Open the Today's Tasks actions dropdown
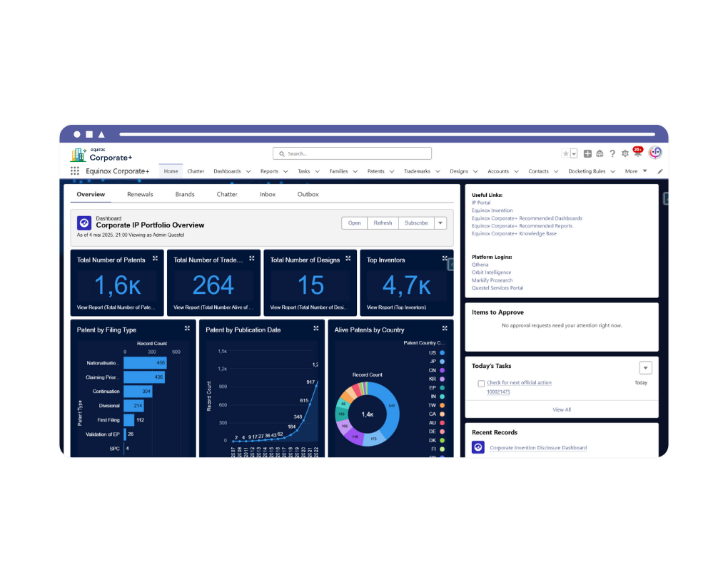728x582 pixels. pos(645,367)
